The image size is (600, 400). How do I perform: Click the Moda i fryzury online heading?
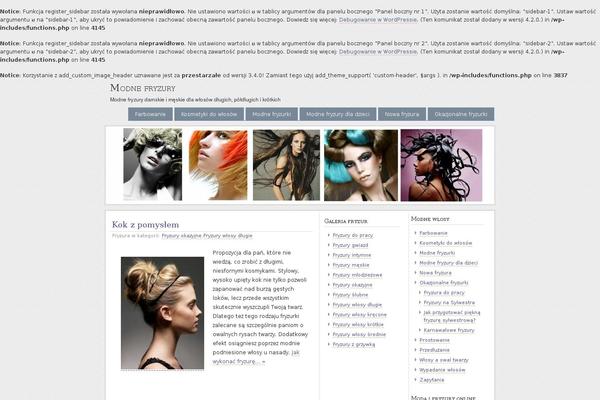tap(443, 398)
